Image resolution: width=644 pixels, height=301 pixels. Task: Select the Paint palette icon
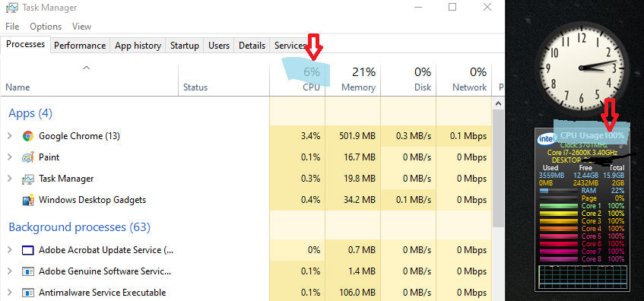tap(28, 157)
